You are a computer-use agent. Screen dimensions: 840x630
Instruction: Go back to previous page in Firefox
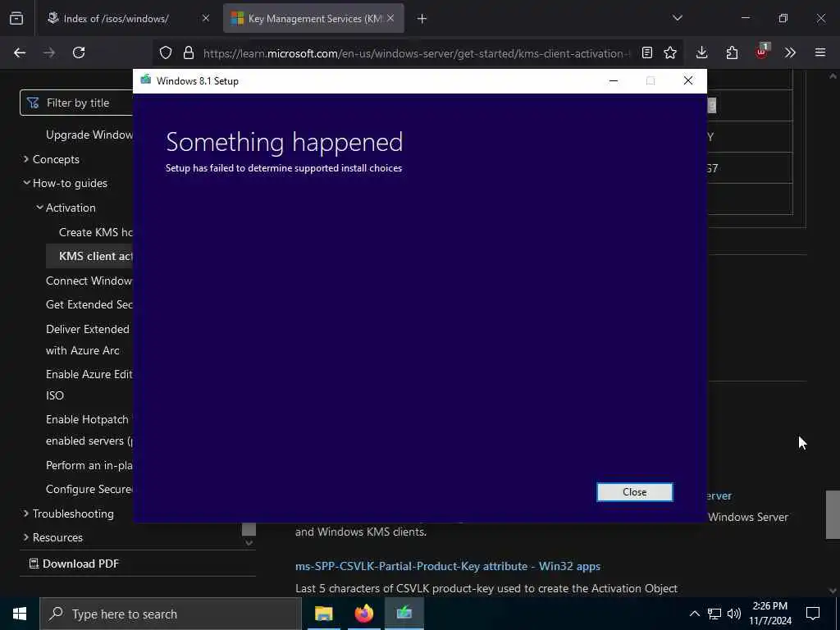[20, 52]
